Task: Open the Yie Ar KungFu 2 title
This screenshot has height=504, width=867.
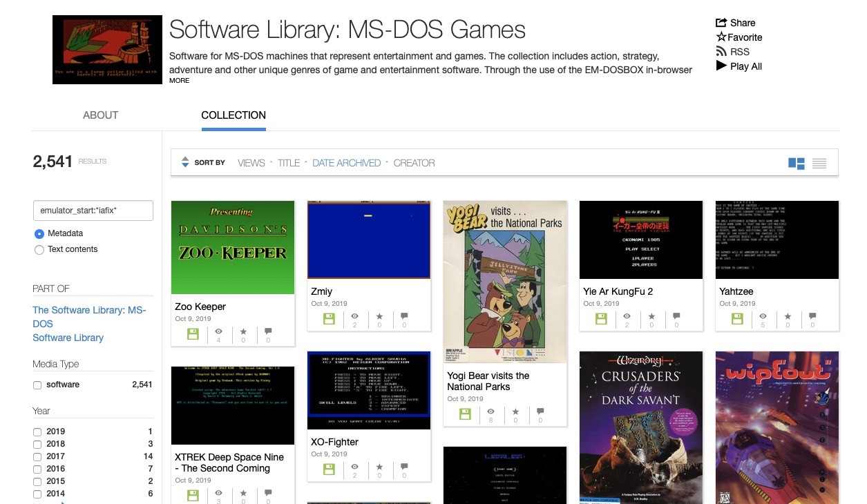Action: 618,291
